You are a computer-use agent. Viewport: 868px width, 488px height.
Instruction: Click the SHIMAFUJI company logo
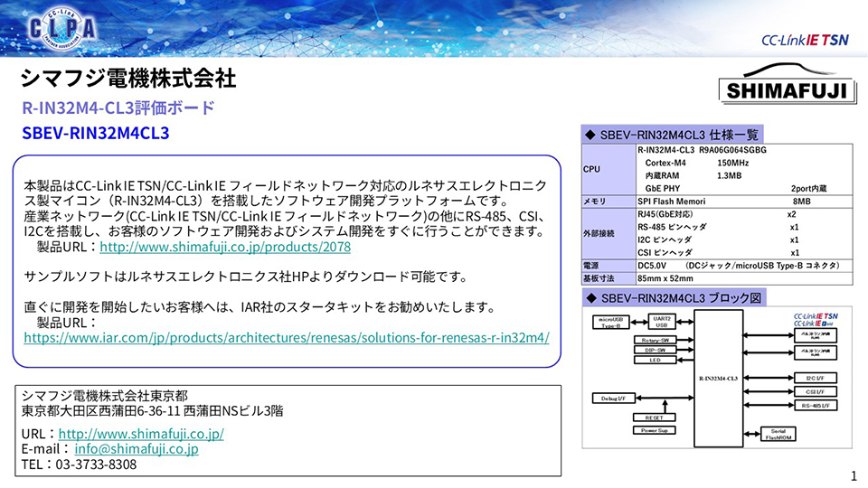point(787,83)
